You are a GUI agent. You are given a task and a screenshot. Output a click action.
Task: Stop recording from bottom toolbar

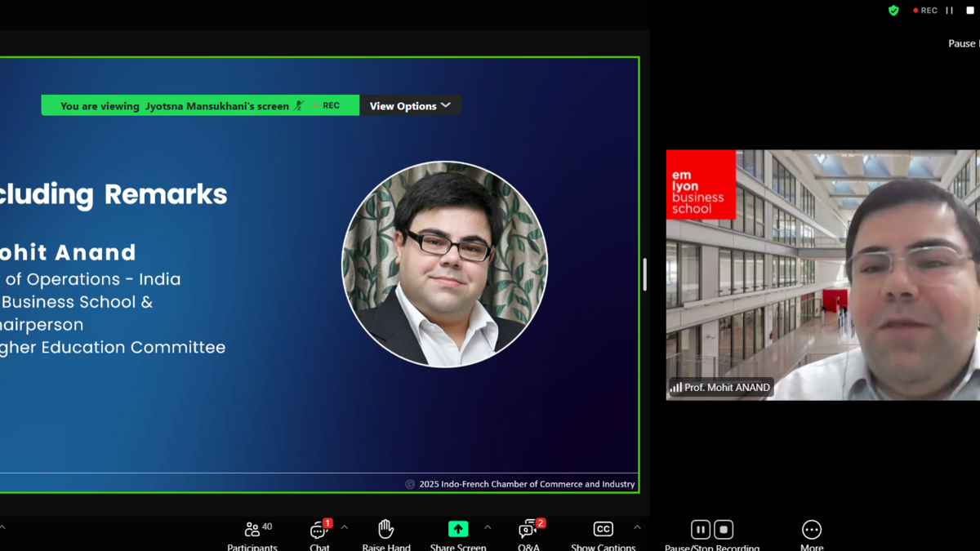point(724,530)
